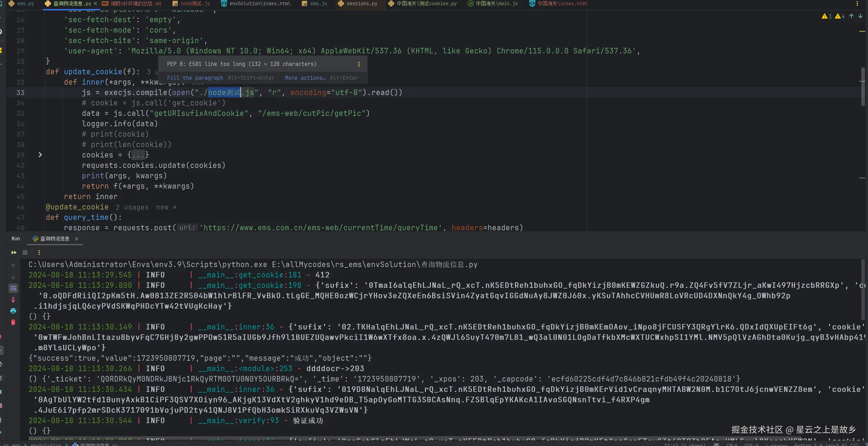Click 'More actions…' in inspection popup
Image resolution: width=868 pixels, height=446 pixels.
(x=305, y=78)
